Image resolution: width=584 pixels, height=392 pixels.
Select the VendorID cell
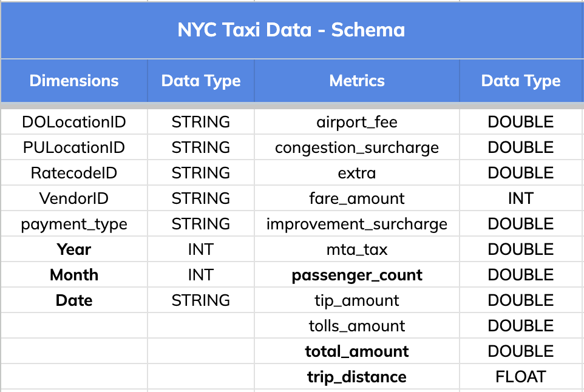pos(74,198)
